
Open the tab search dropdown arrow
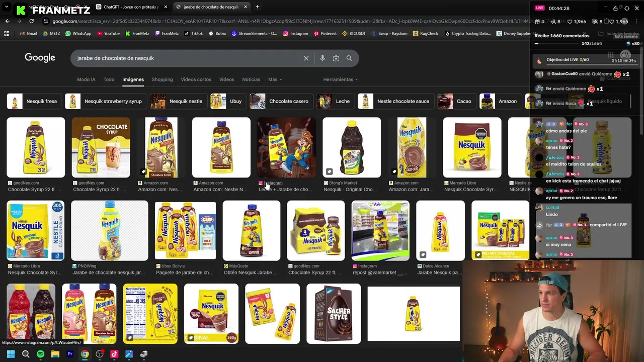coord(7,7)
